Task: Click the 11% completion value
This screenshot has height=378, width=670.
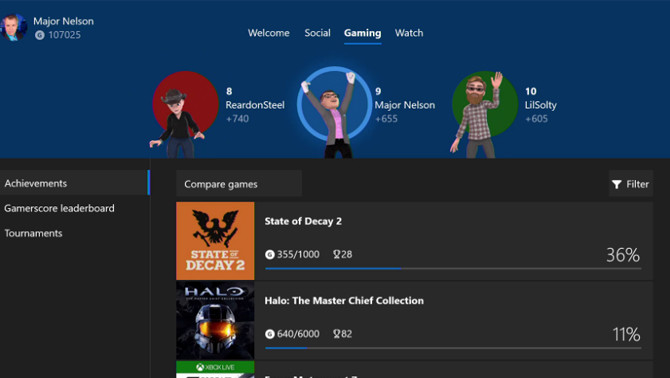Action: coord(626,334)
